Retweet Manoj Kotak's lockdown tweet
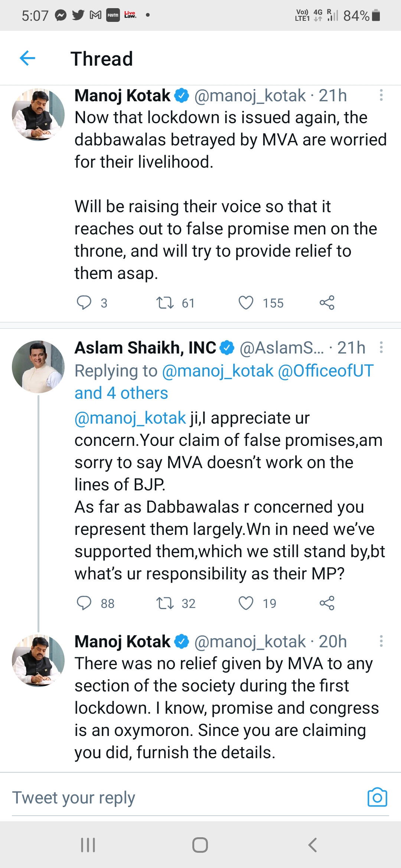 coord(165,303)
